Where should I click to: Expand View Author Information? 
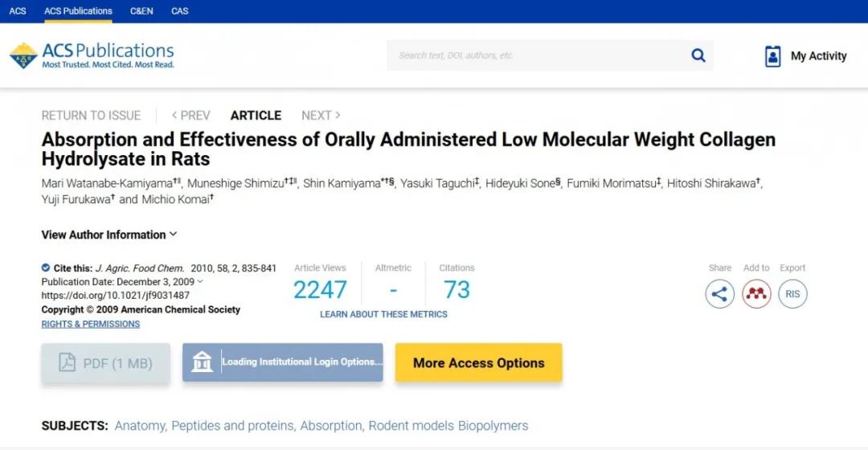click(109, 235)
